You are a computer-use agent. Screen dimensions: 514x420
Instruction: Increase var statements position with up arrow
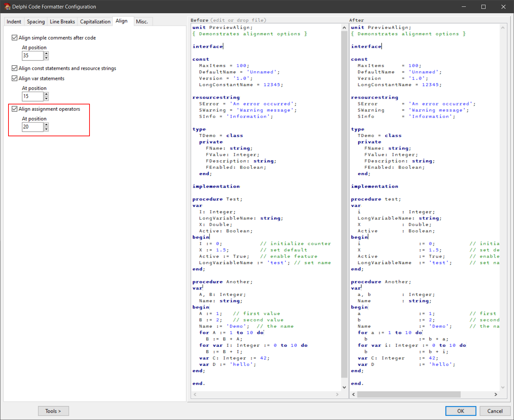46,94
